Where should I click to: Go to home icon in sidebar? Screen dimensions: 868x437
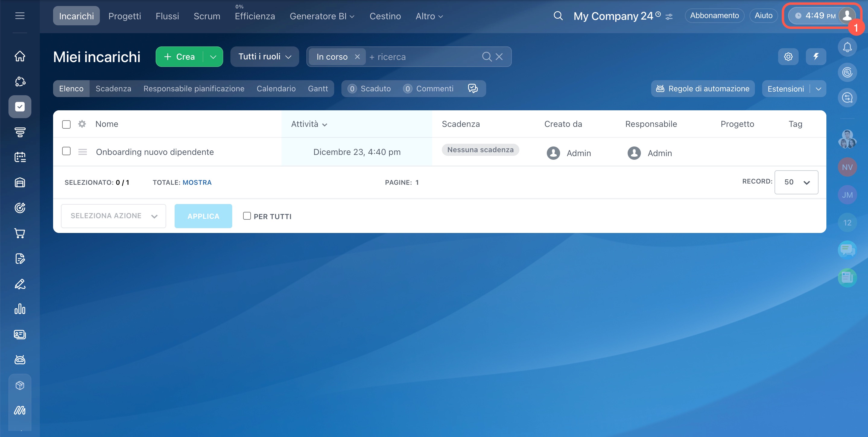tap(20, 56)
